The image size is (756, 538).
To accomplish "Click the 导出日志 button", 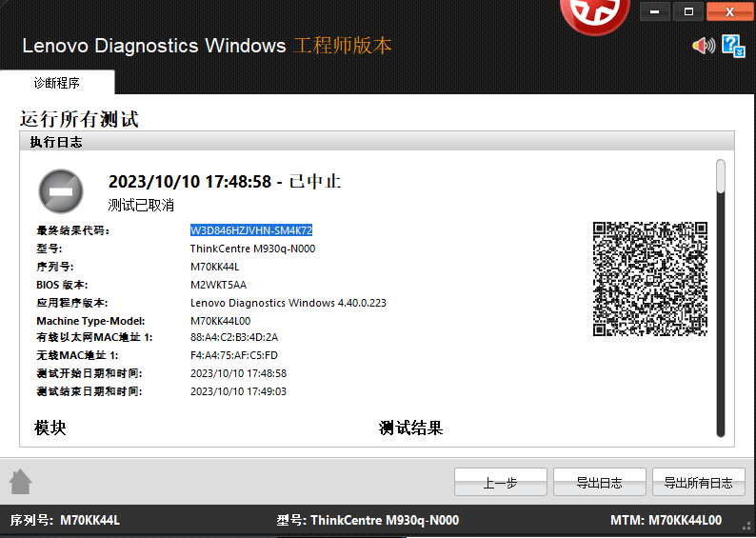I will point(599,482).
